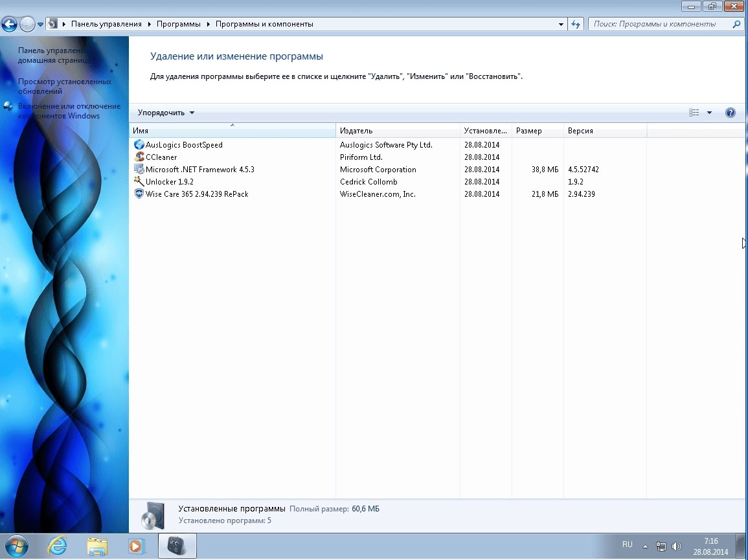Screen dimensions: 748x560
Task: Sort by Имя column header
Action: pos(232,131)
